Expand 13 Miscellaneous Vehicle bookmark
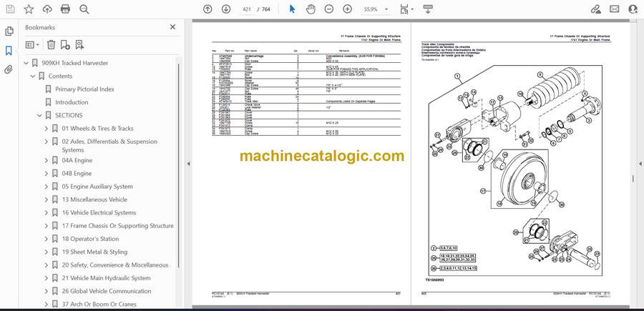The width and height of the screenshot is (644, 311). tap(47, 199)
